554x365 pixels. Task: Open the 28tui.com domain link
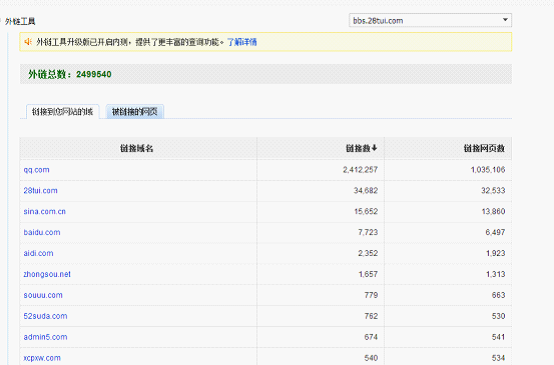(x=40, y=190)
